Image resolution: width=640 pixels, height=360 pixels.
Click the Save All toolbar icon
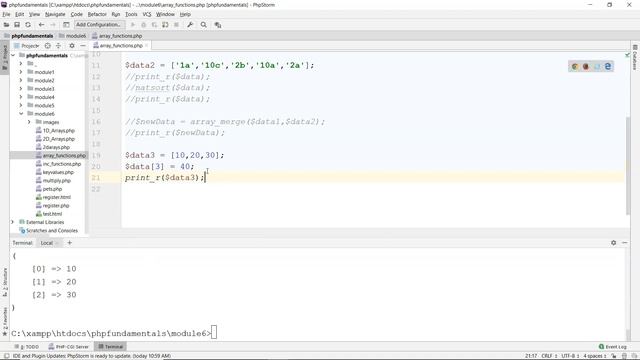pos(17,25)
